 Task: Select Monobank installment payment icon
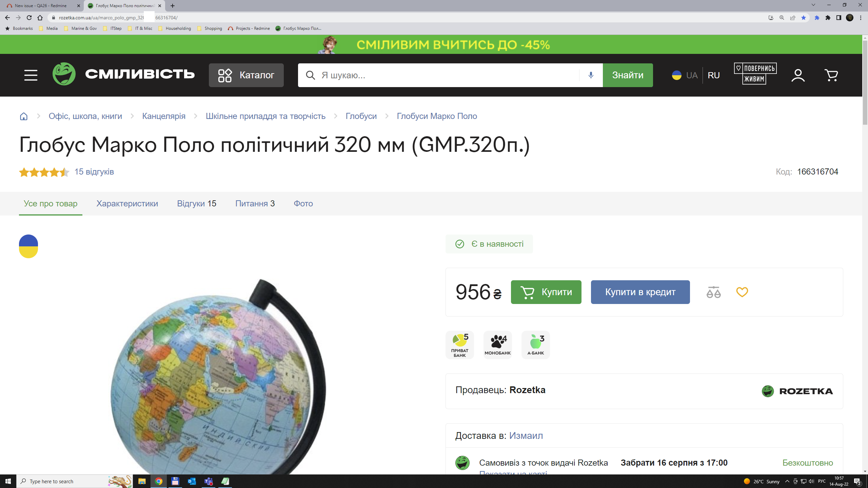[497, 345]
